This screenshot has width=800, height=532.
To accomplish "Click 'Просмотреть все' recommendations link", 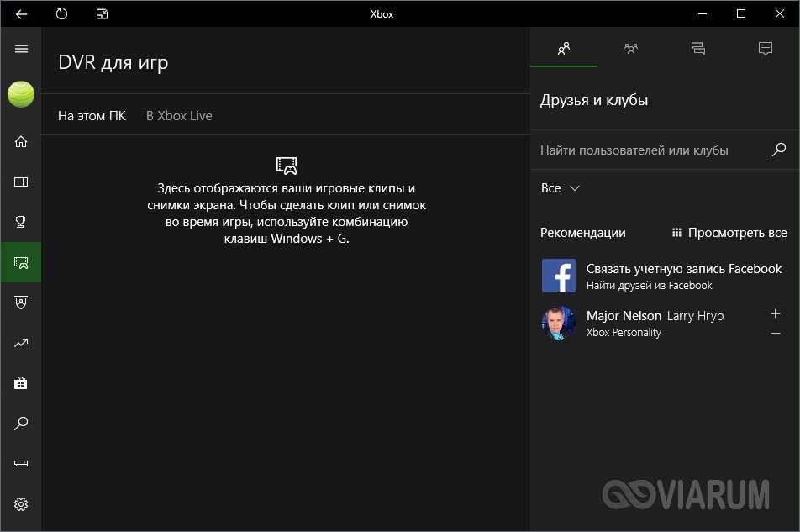I will [x=729, y=233].
